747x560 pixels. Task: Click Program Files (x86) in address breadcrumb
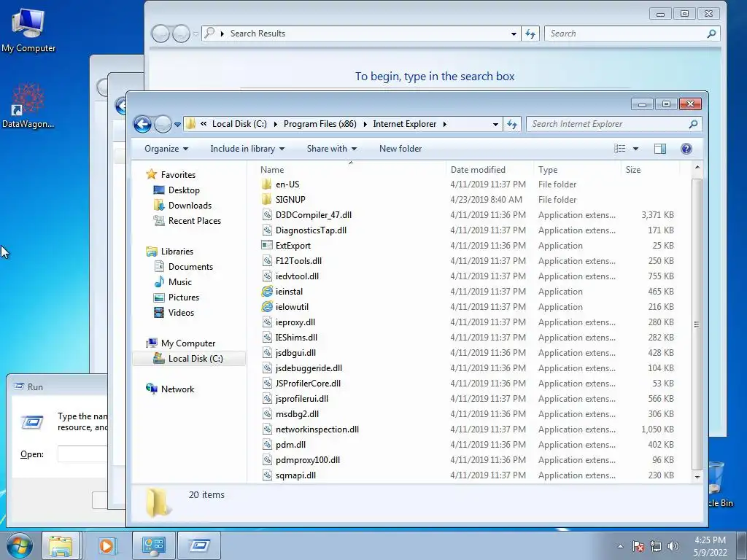point(320,124)
